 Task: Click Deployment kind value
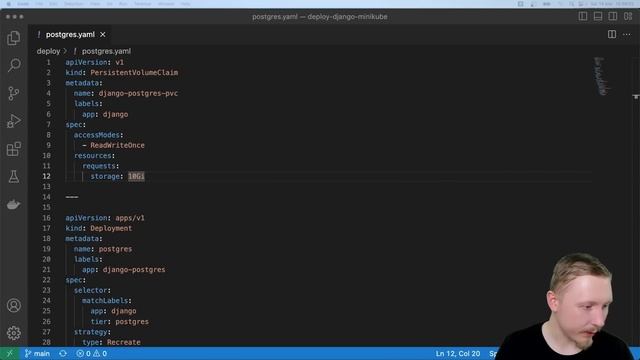[111, 228]
